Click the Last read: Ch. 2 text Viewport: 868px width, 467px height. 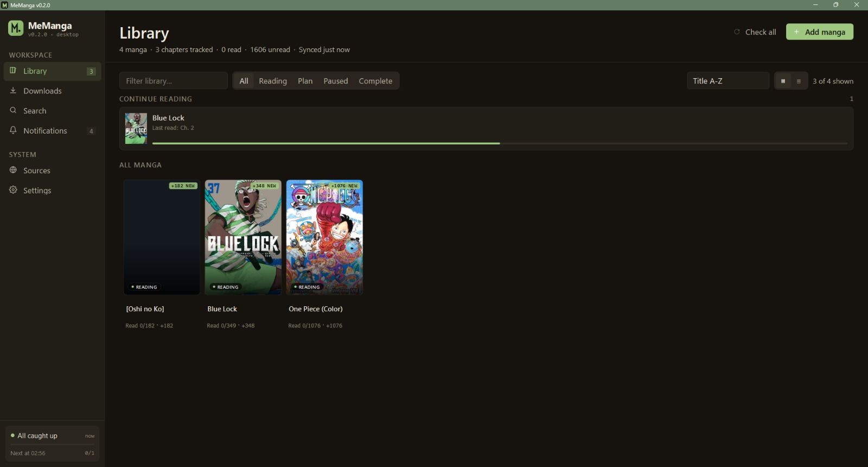(173, 128)
